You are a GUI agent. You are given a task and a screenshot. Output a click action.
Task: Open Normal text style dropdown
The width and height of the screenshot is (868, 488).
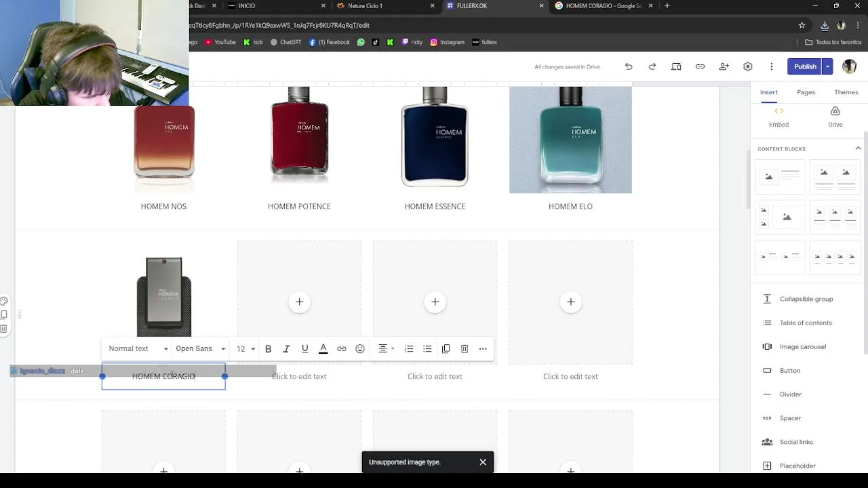click(x=138, y=348)
